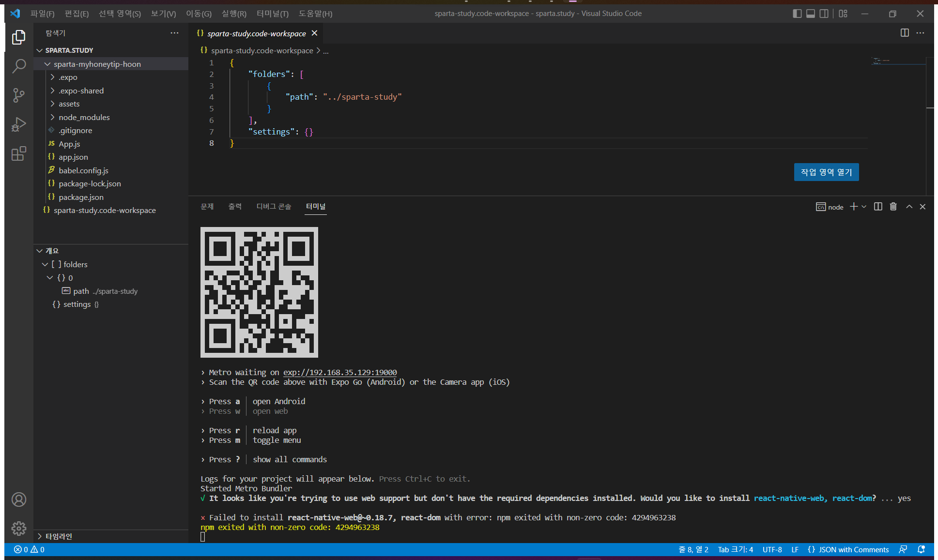This screenshot has height=560, width=938.
Task: Change LF end of line sequence
Action: (x=795, y=549)
